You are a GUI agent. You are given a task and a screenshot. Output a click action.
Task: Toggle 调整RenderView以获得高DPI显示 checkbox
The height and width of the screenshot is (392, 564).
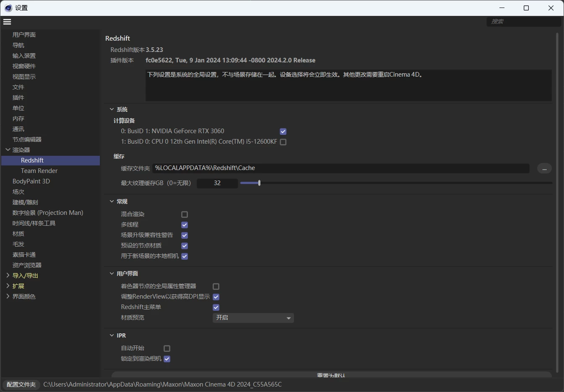216,297
